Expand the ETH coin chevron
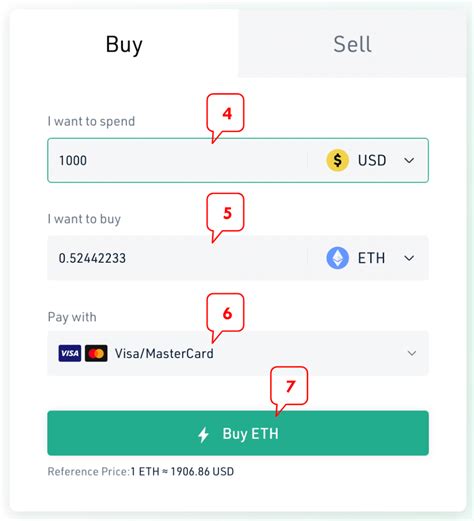Viewport: 474px width, 521px height. coord(409,258)
